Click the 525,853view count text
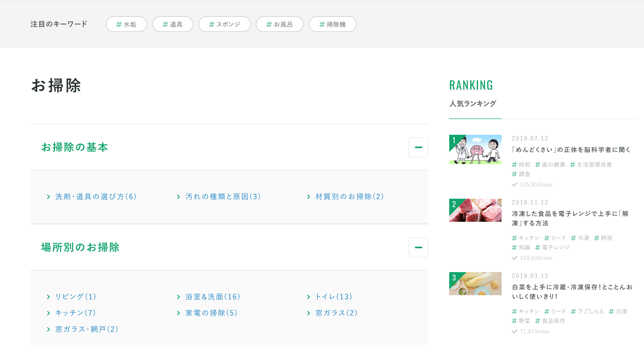The image size is (644, 345). point(536,185)
